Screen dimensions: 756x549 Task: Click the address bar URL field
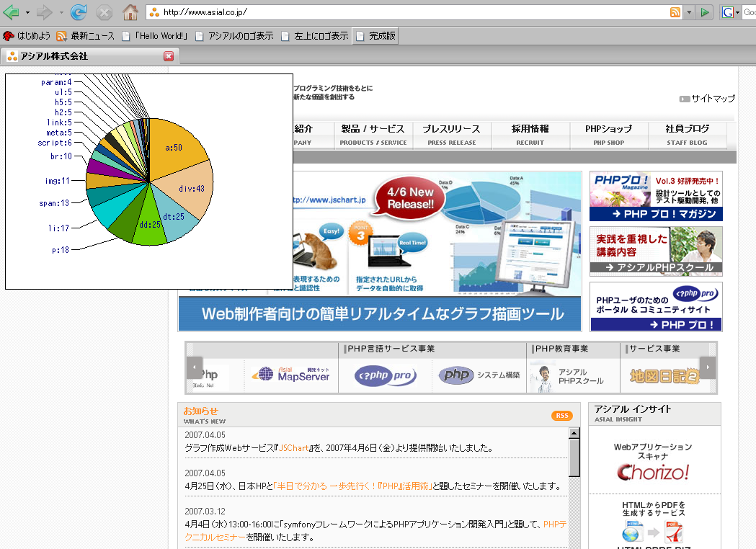point(411,12)
